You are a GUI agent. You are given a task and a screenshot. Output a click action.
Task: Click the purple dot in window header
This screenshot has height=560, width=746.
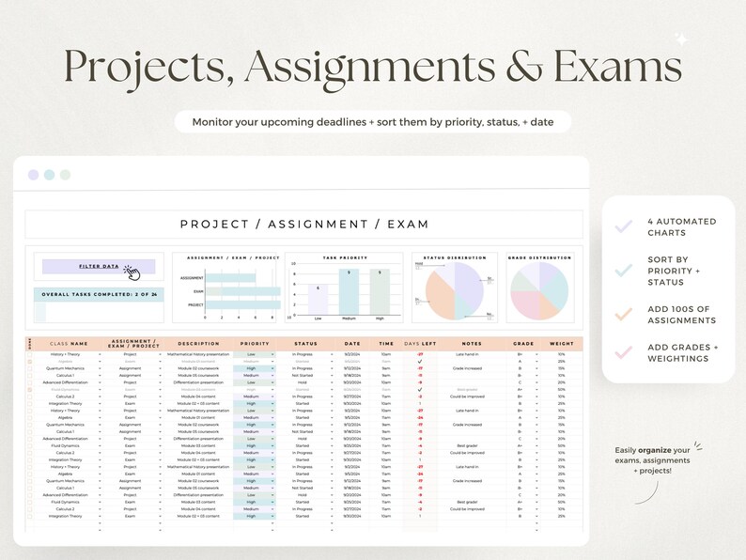pyautogui.click(x=33, y=175)
